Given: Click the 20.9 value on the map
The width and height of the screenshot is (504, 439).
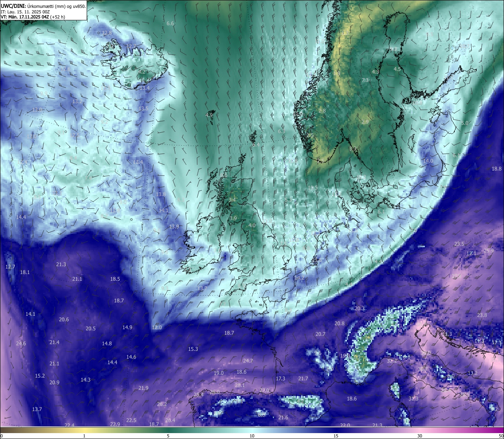Looking at the screenshot, I should pyautogui.click(x=54, y=382).
